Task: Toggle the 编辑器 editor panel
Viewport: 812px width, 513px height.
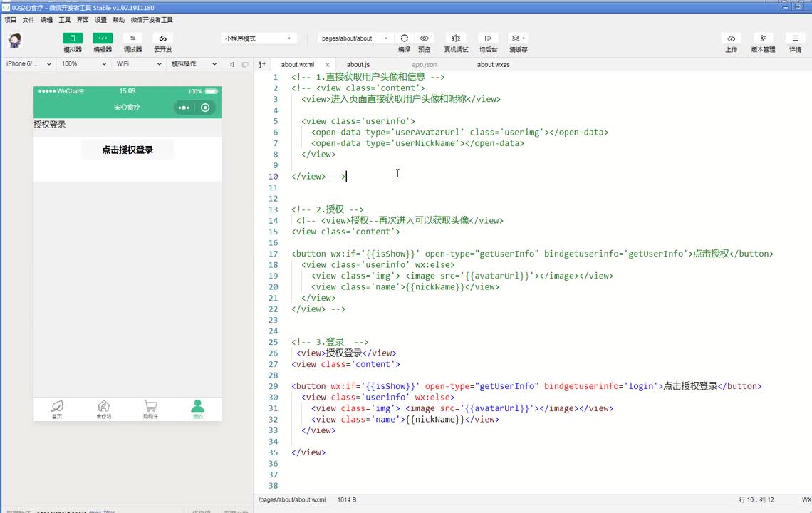Action: pos(103,38)
